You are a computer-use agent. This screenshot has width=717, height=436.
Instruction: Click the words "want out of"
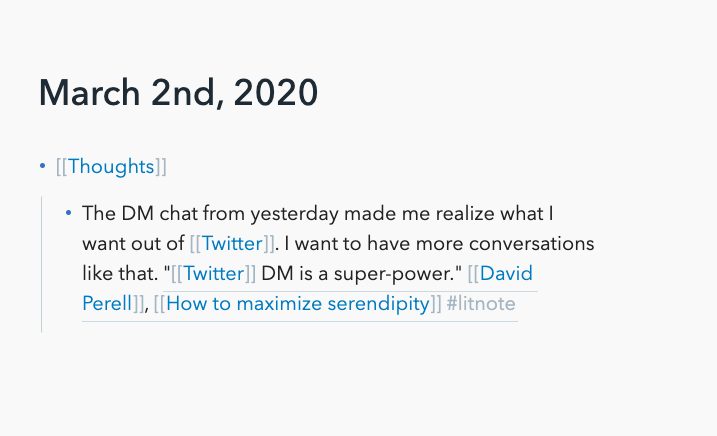point(133,243)
